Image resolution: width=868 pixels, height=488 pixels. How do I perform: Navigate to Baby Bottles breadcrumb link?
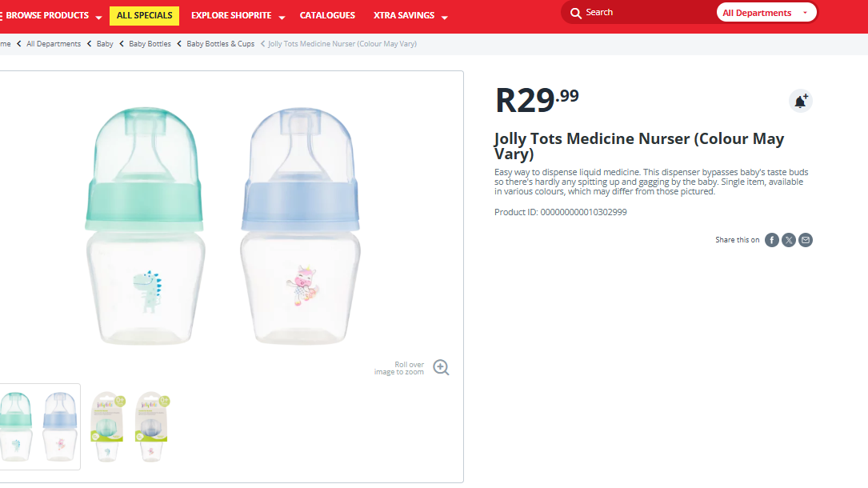coord(150,44)
